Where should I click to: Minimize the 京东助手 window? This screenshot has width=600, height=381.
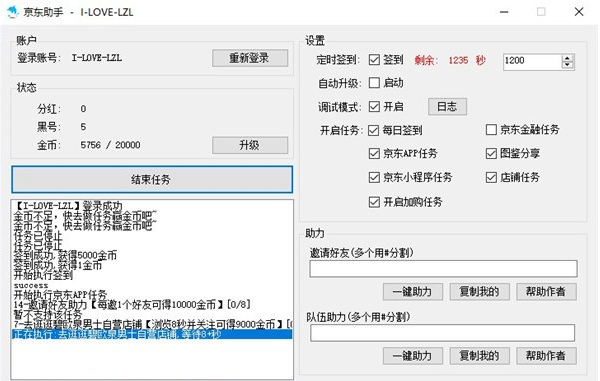[504, 12]
